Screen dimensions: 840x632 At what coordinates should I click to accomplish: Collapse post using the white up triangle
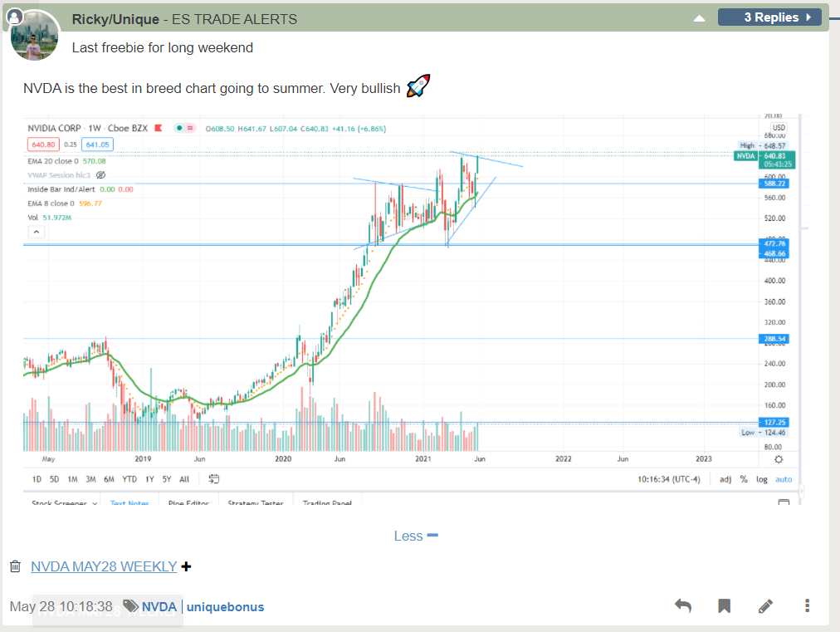coord(699,18)
